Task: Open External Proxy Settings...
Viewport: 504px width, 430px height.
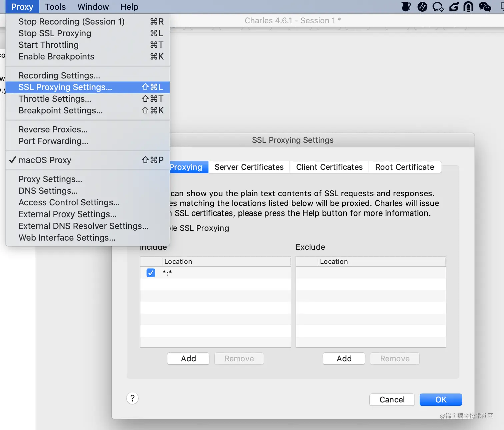Action: [x=88, y=214]
